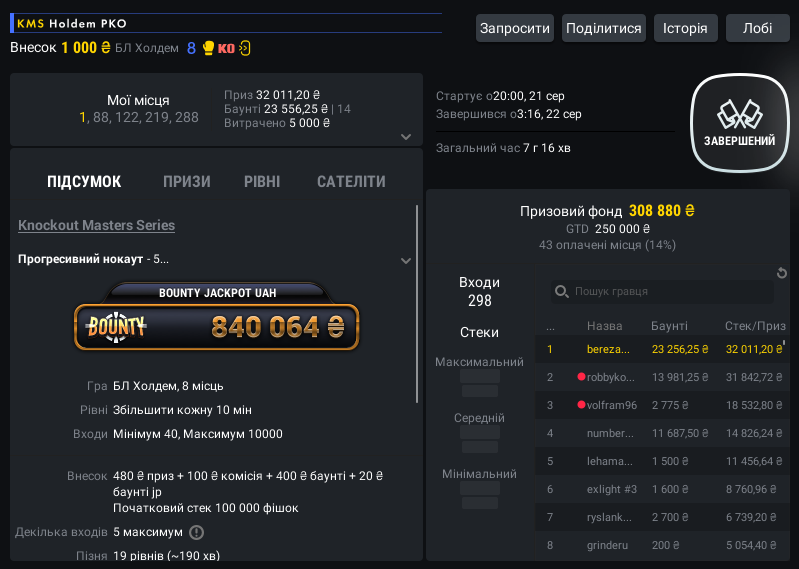
Task: Click the Поділитися button
Action: point(604,28)
